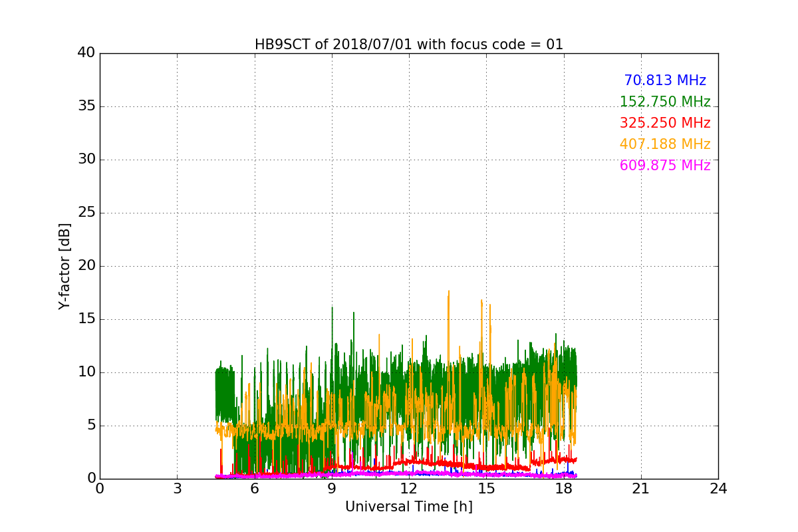Select the 70.813 MHz blue legend label
This screenshot has width=798, height=532.
pos(664,80)
